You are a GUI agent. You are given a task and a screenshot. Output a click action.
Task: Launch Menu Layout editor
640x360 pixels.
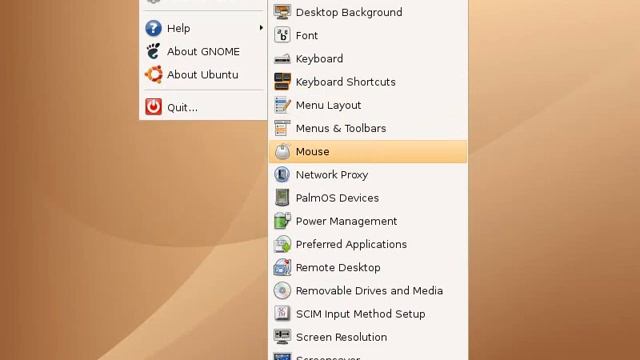tap(368, 105)
